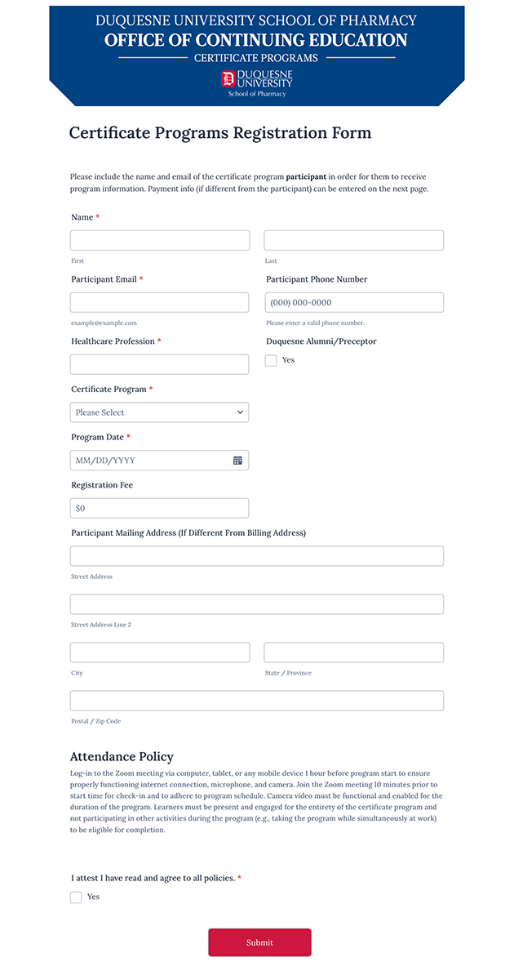514x980 pixels.
Task: Click the Healthcare Profession text box
Action: (x=160, y=364)
